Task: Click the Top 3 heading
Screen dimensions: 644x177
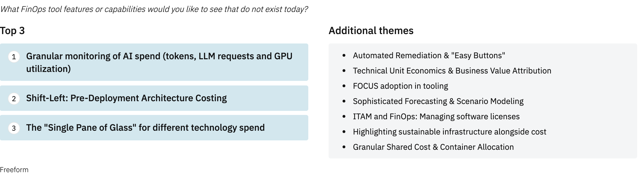Action: 12,31
